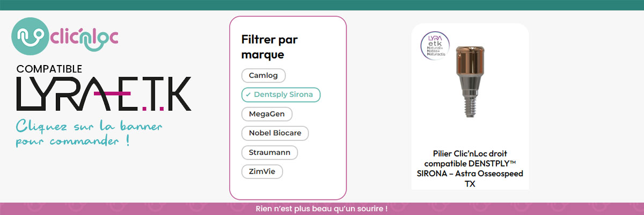Click the "SIRONA – Astra Osseospeed TX" product text
Viewport: 644px width, 215px height.
[470, 178]
